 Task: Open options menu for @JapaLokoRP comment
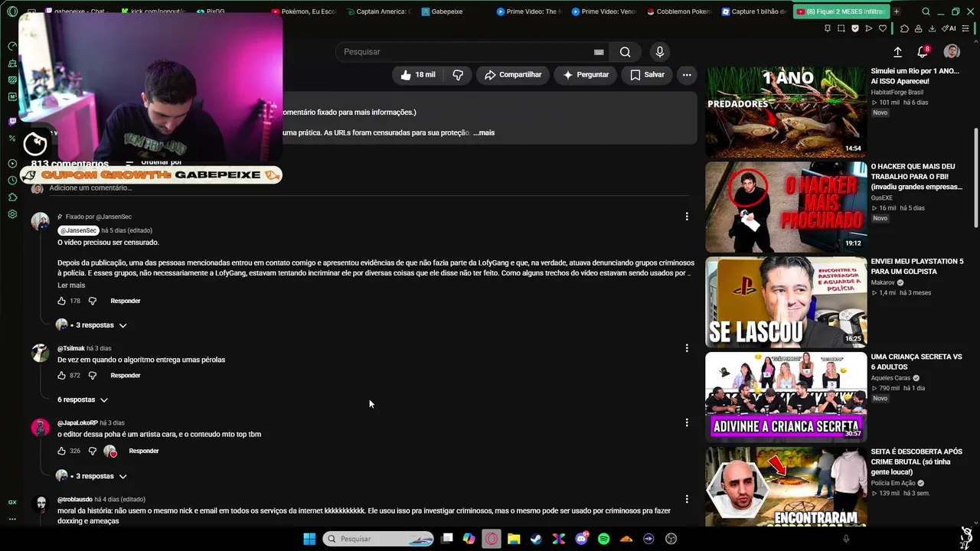coord(687,422)
